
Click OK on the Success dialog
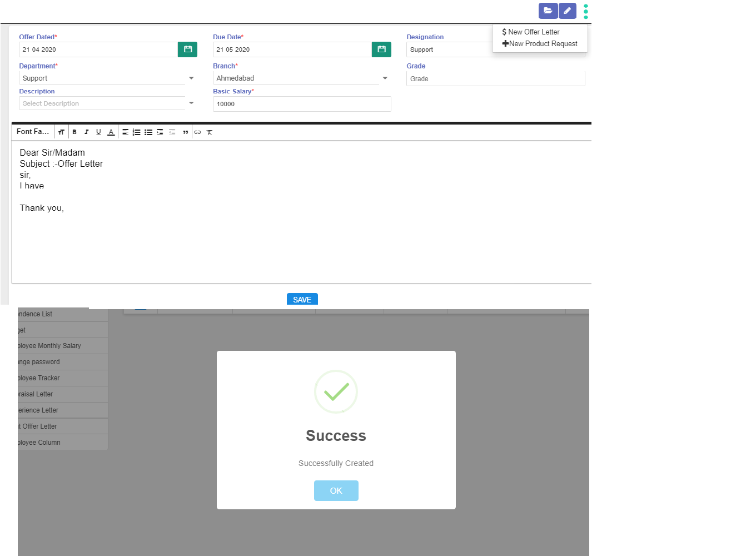click(336, 490)
